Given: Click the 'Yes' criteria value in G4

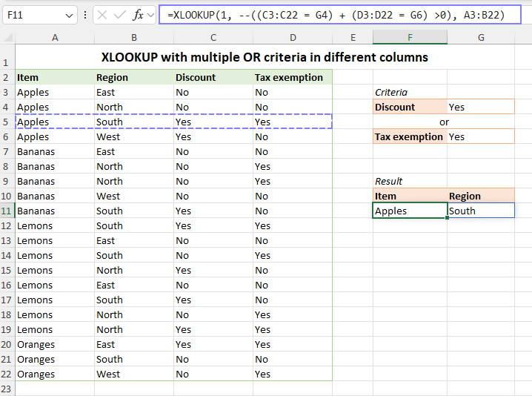Looking at the screenshot, I should 481,107.
